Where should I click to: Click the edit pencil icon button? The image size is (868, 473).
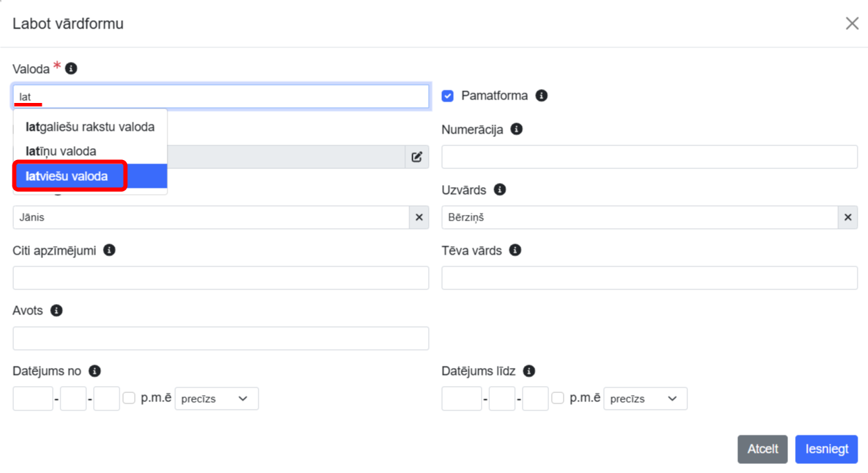click(x=417, y=157)
